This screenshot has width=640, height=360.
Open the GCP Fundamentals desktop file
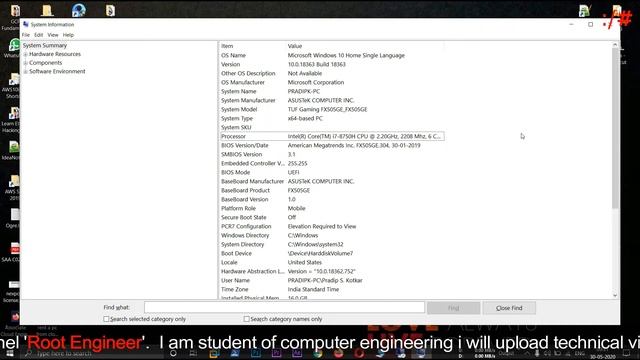point(13,17)
